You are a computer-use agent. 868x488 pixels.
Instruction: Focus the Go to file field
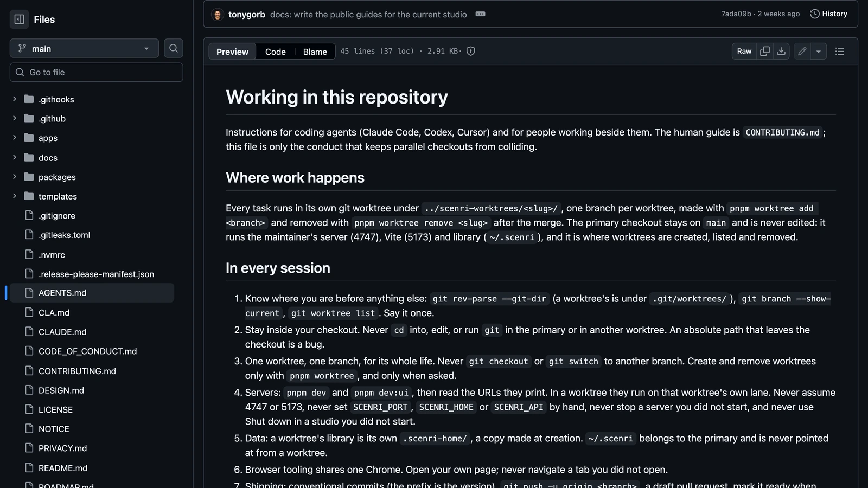click(x=97, y=72)
